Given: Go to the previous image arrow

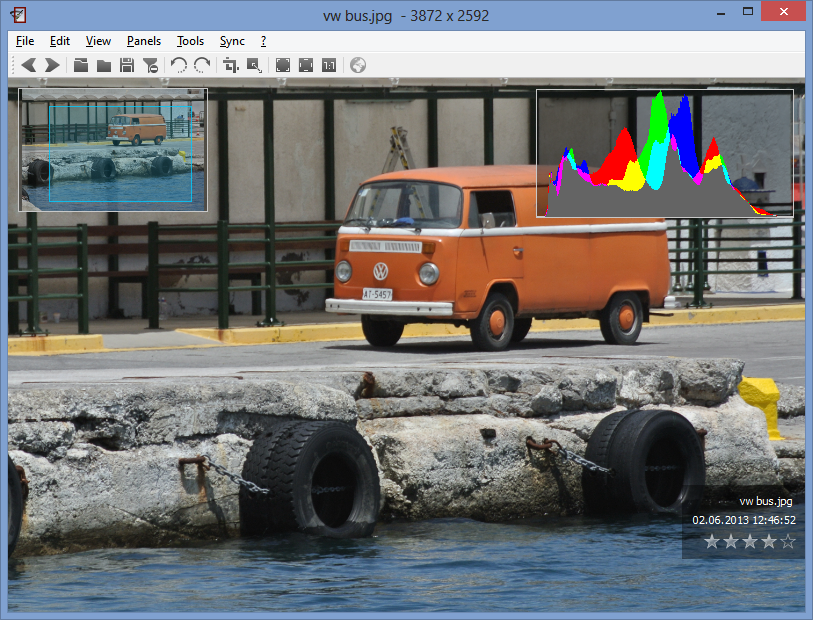Looking at the screenshot, I should click(29, 66).
